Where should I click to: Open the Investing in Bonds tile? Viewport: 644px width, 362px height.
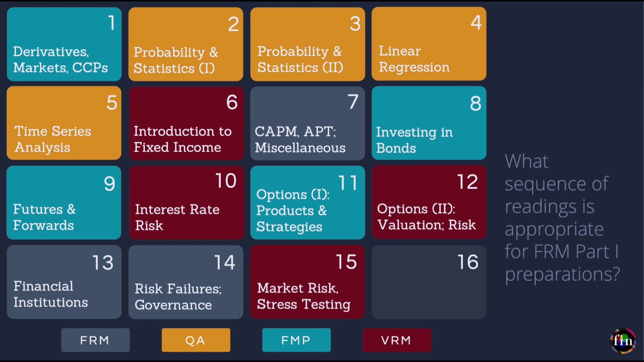[429, 123]
